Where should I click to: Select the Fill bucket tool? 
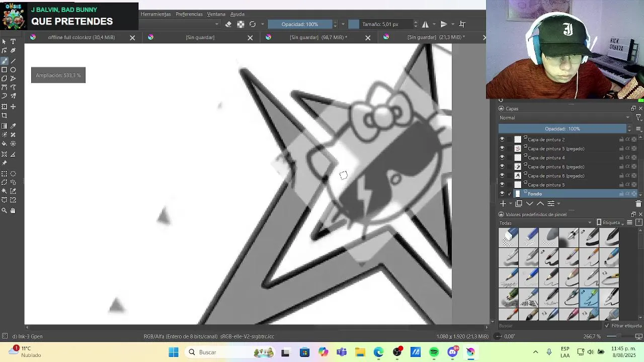pyautogui.click(x=5, y=144)
